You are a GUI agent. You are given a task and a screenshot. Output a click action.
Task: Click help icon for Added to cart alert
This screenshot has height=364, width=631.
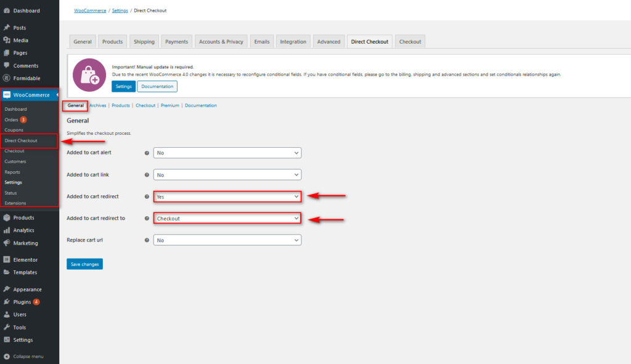(147, 153)
